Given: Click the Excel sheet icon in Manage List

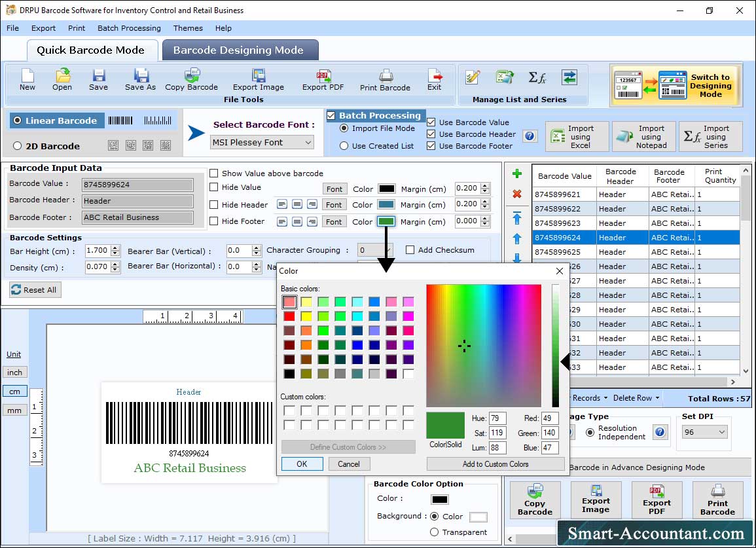Looking at the screenshot, I should click(504, 77).
